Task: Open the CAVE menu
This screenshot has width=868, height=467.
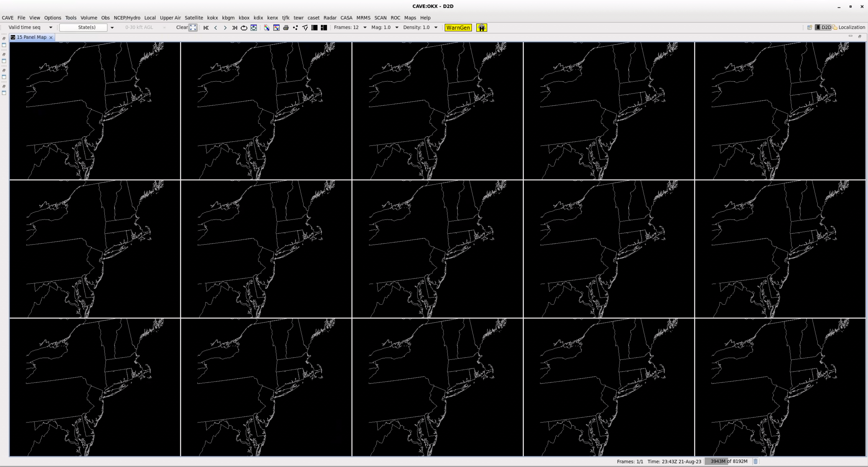Action: coord(8,18)
